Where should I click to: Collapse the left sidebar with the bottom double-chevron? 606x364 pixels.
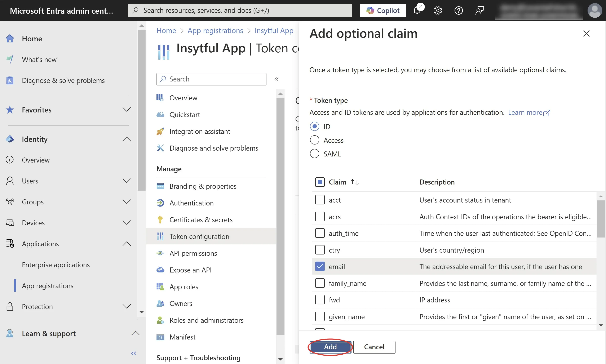click(133, 353)
